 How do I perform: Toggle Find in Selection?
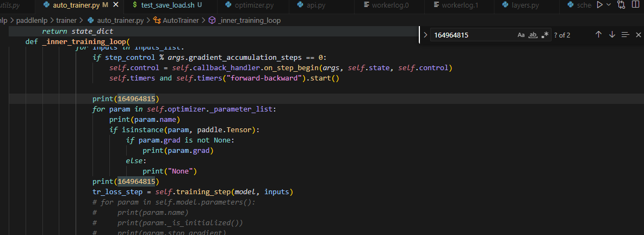[626, 35]
